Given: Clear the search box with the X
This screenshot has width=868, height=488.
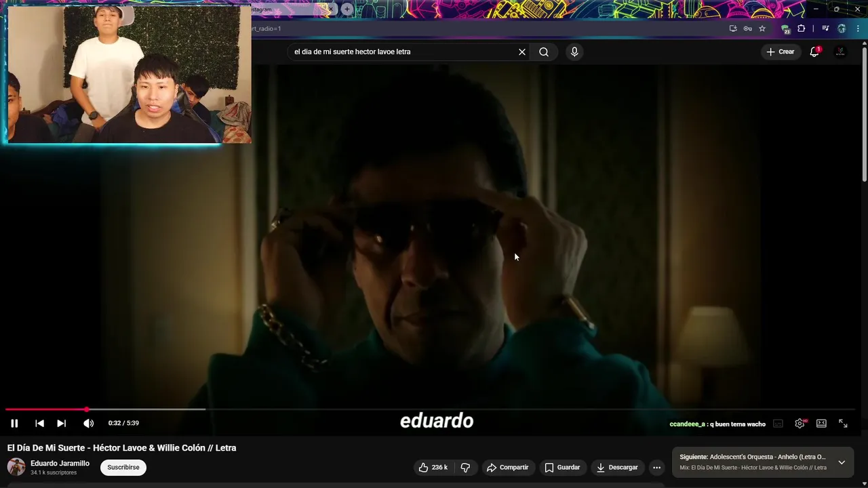Looking at the screenshot, I should [x=522, y=52].
